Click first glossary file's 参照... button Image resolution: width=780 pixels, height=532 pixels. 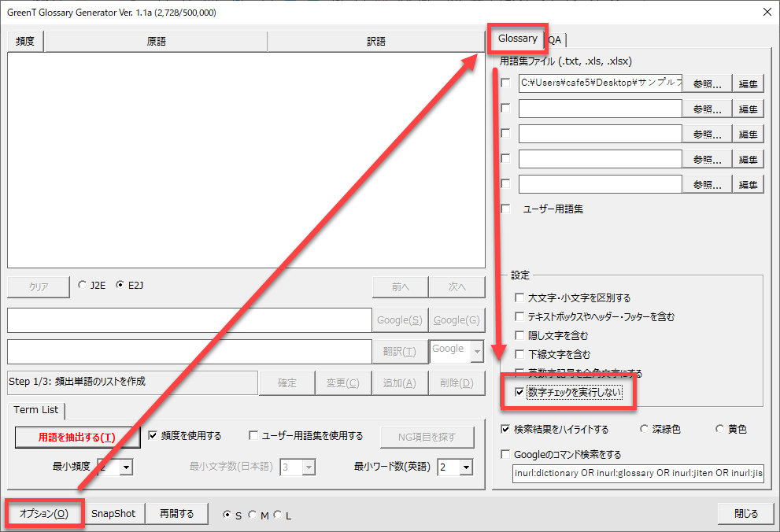tap(707, 83)
